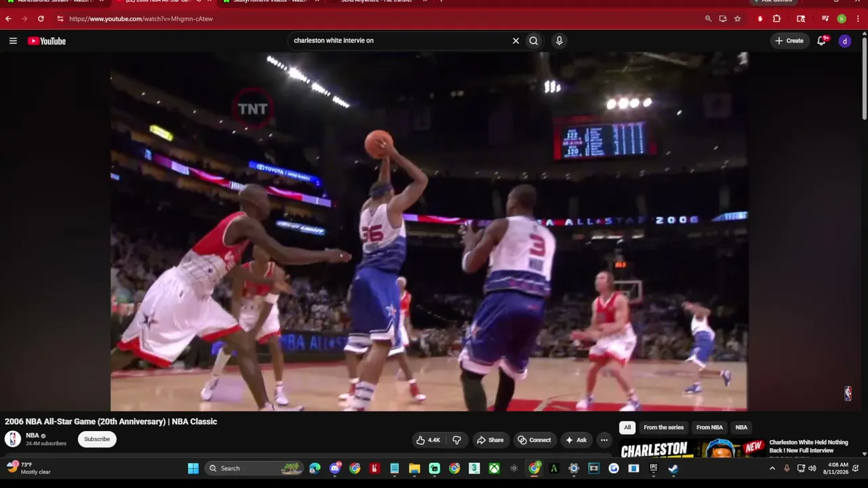Open the NBA channel name link
This screenshot has width=868, height=488.
coord(33,436)
